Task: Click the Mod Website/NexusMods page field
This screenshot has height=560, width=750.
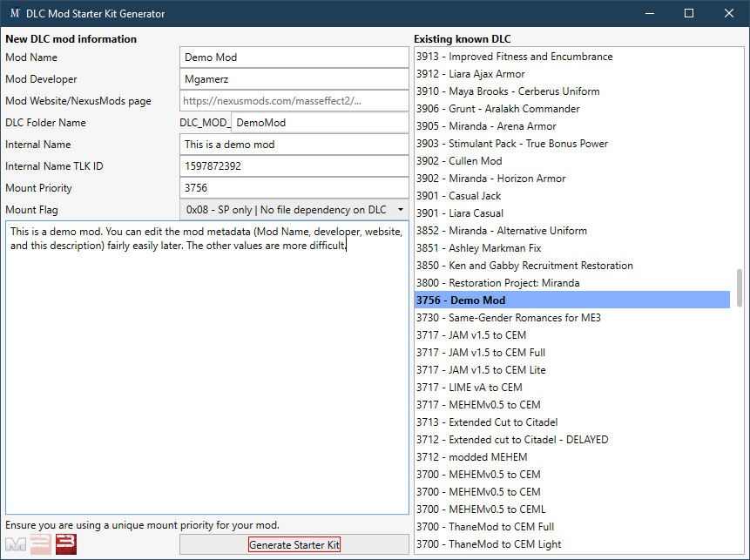Action: [x=294, y=101]
